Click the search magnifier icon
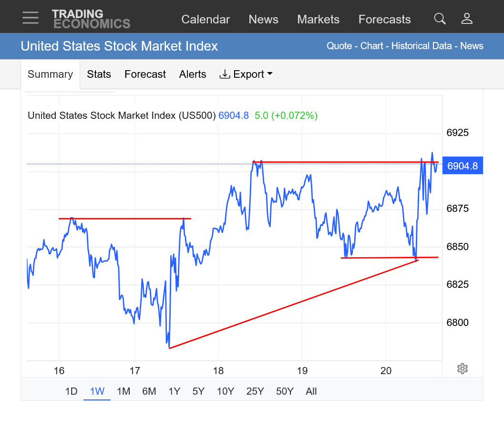The width and height of the screenshot is (504, 430). tap(440, 19)
